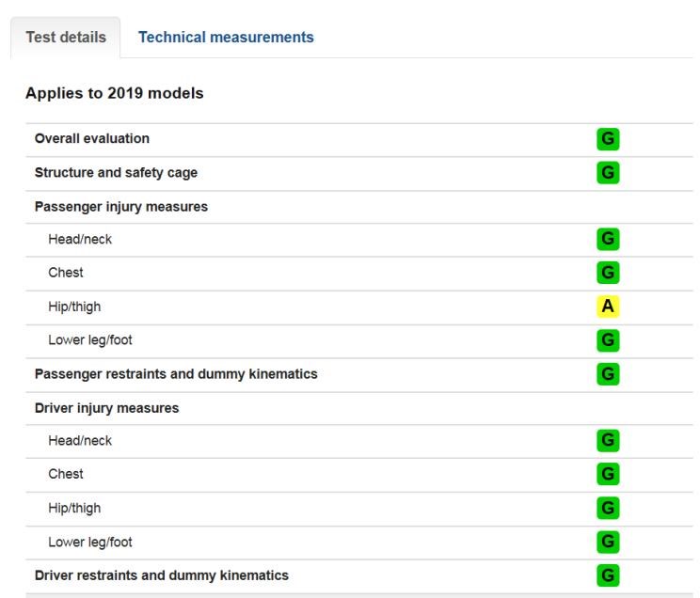The image size is (700, 598).
Task: Click the passenger Chest G rating badge
Action: pyautogui.click(x=608, y=273)
